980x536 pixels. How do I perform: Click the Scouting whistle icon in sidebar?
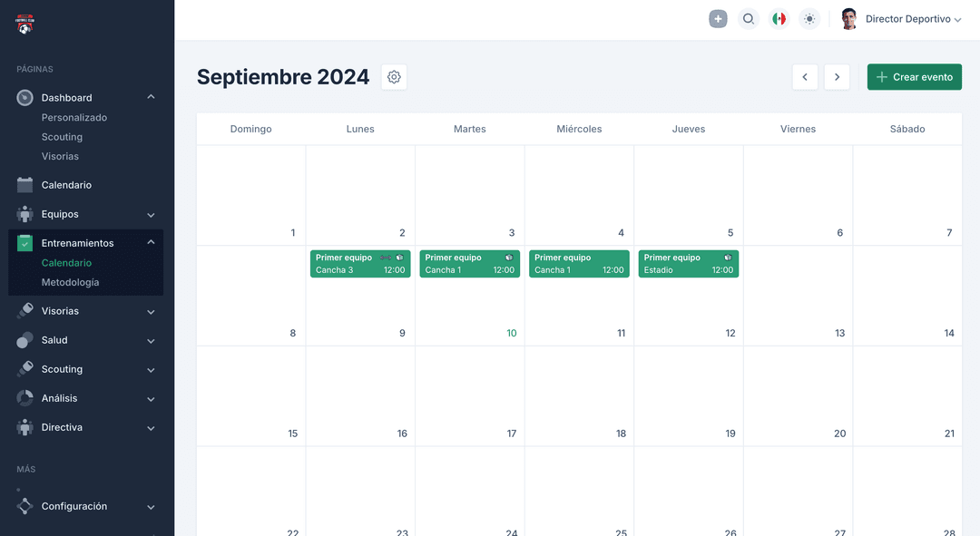pos(24,369)
